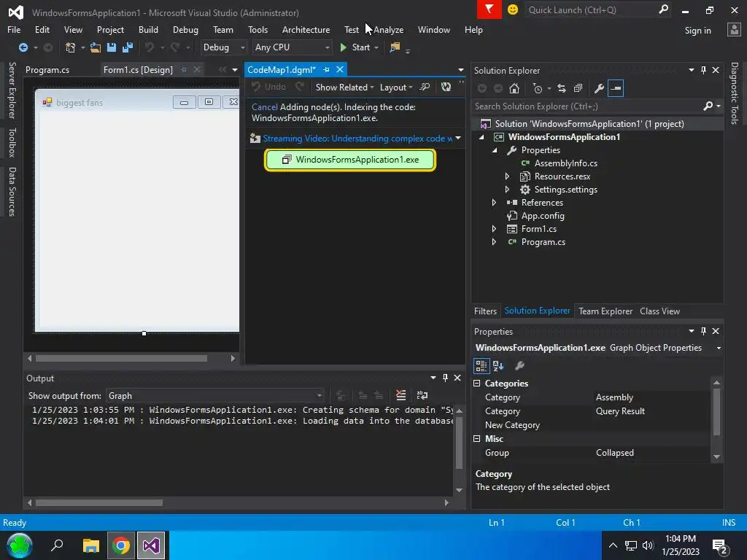Viewport: 747px width, 560px height.
Task: Open Chrome from the taskbar
Action: click(121, 545)
